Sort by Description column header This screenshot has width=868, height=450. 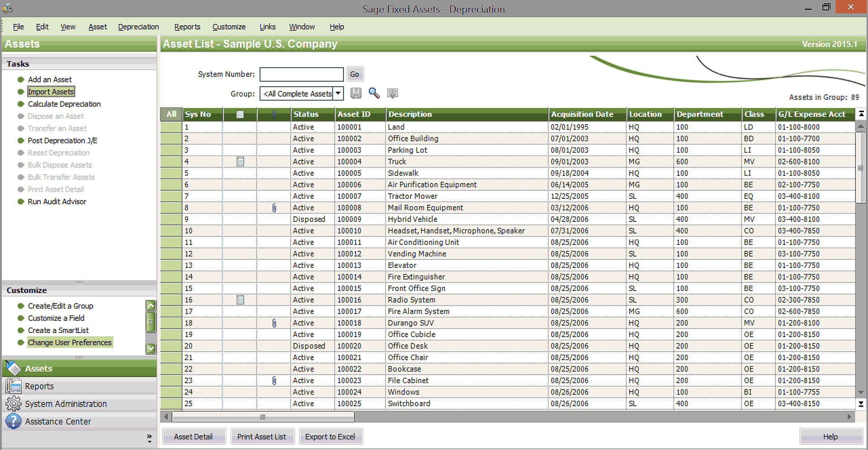pyautogui.click(x=467, y=114)
